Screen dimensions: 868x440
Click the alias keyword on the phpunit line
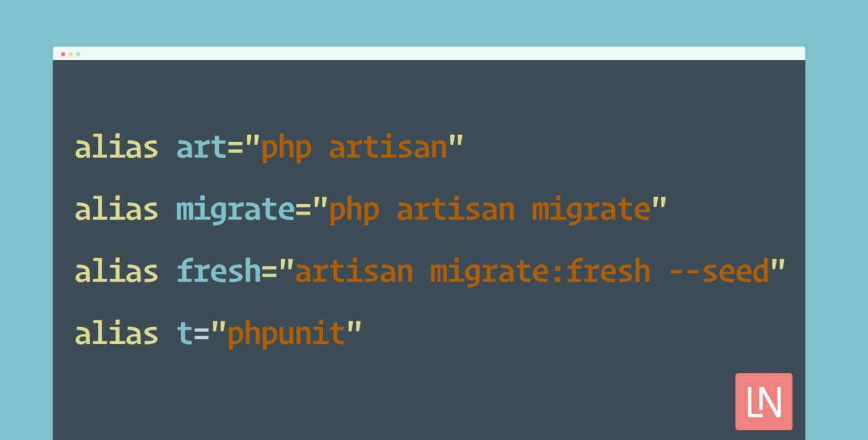117,334
